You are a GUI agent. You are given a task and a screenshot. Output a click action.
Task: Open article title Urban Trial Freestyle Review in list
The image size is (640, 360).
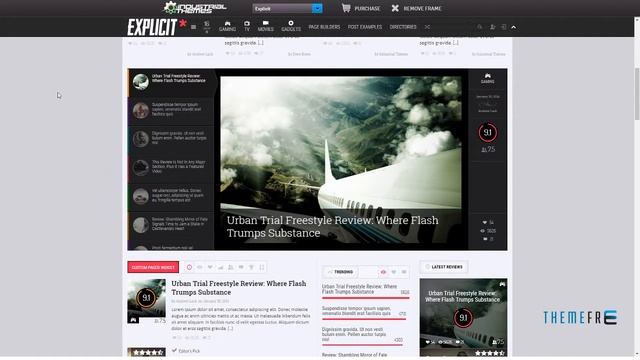(239, 288)
